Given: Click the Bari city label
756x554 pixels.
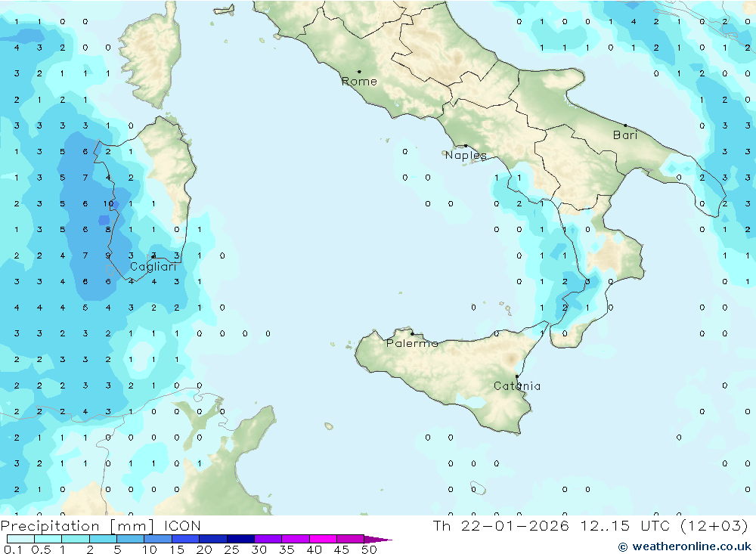Looking at the screenshot, I should pyautogui.click(x=625, y=135).
